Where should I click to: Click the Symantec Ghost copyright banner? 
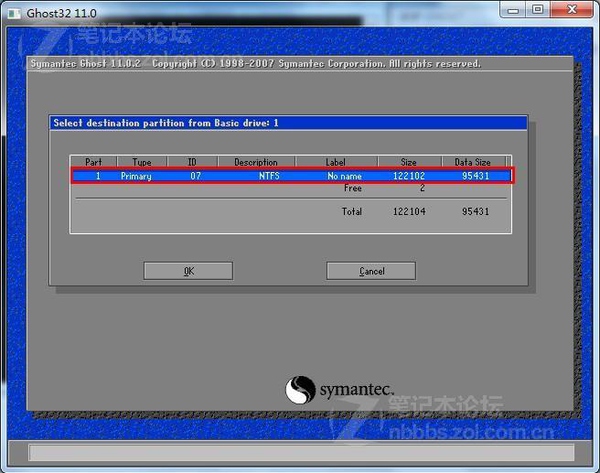(x=255, y=64)
